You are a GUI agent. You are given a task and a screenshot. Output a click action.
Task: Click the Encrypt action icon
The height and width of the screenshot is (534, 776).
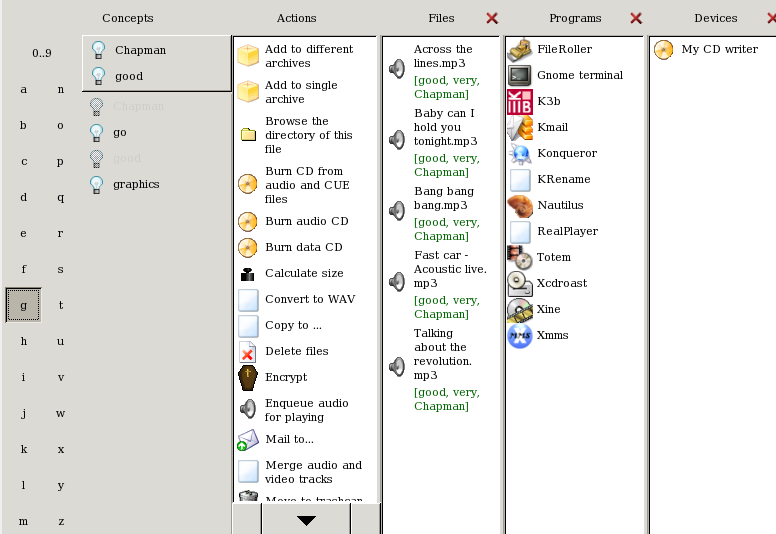[x=248, y=377]
